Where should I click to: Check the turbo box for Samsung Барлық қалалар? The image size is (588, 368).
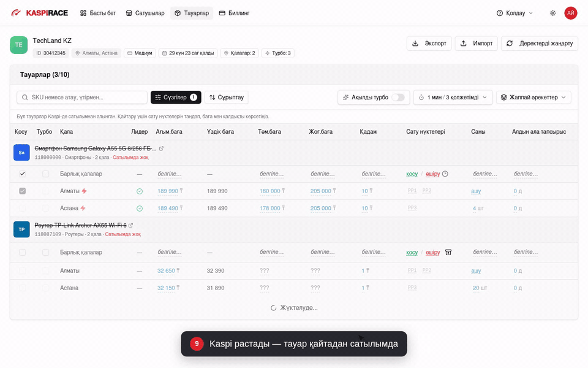[x=46, y=174]
